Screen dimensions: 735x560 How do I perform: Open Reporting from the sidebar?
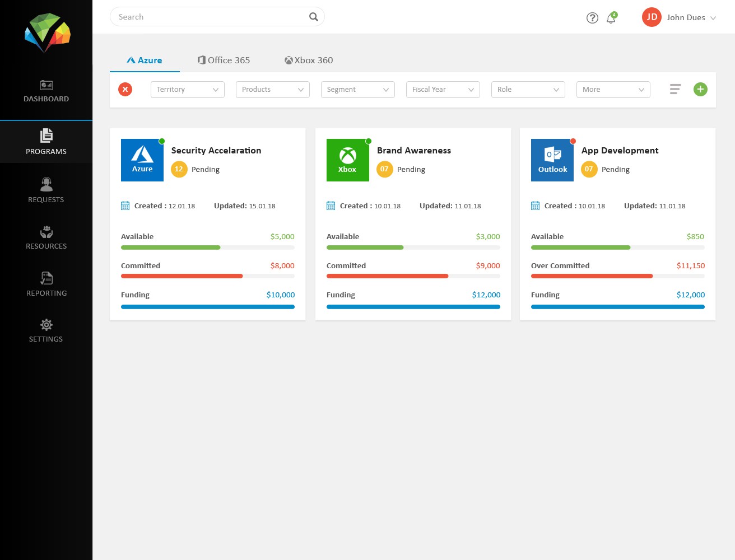[x=46, y=284]
